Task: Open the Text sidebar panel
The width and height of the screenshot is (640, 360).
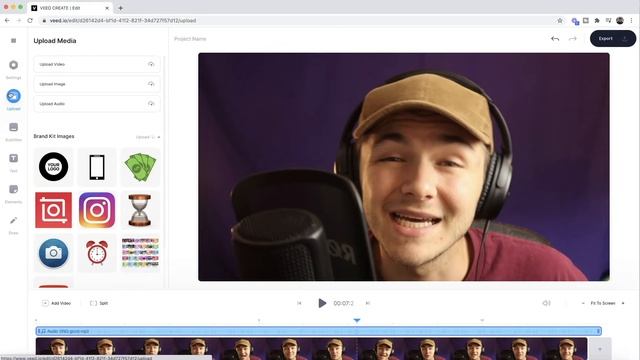Action: click(x=13, y=162)
